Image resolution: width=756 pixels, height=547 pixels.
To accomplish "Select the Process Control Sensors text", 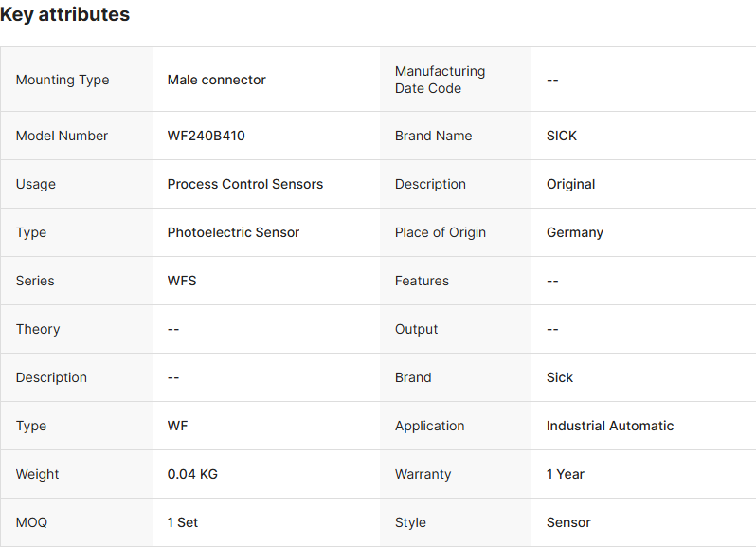I will (244, 184).
